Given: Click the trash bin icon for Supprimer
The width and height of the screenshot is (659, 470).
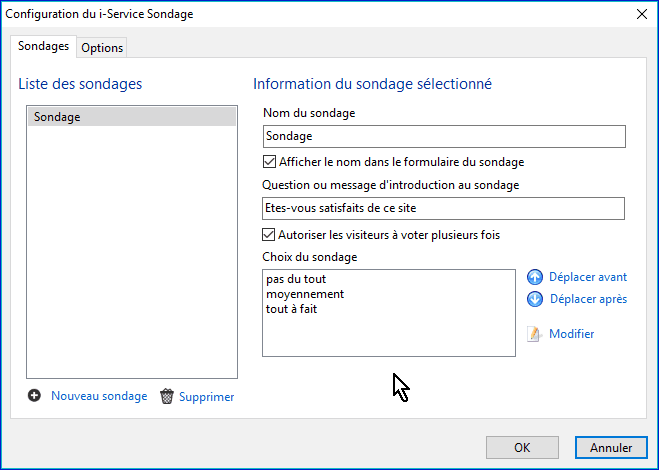Looking at the screenshot, I should 167,397.
